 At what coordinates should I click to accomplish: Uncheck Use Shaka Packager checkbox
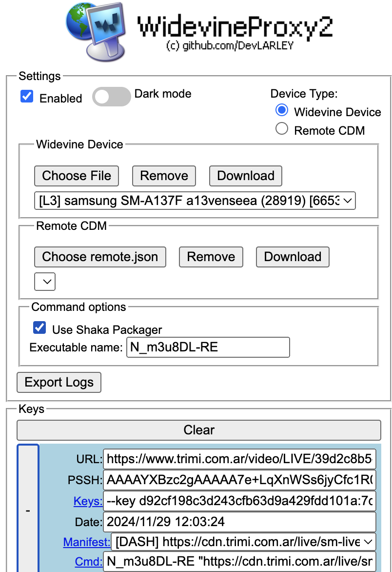39,327
